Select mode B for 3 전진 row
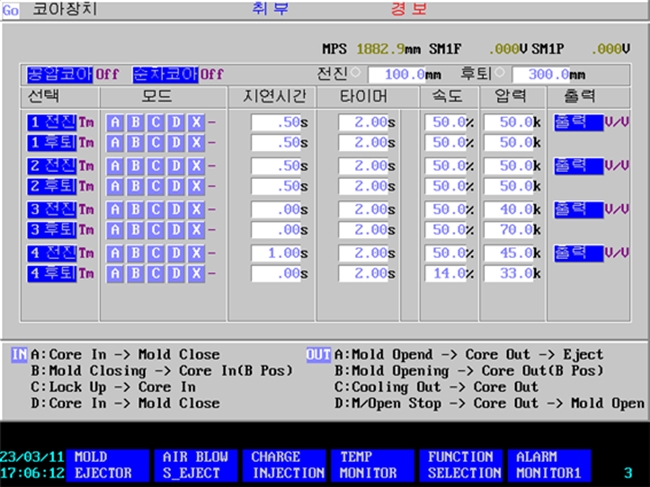The height and width of the screenshot is (487, 650). tap(136, 210)
